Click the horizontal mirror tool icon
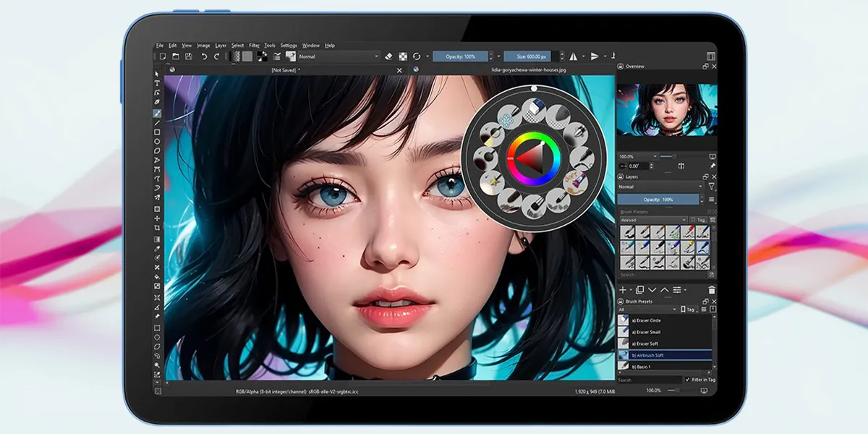The height and width of the screenshot is (434, 868). pyautogui.click(x=574, y=56)
